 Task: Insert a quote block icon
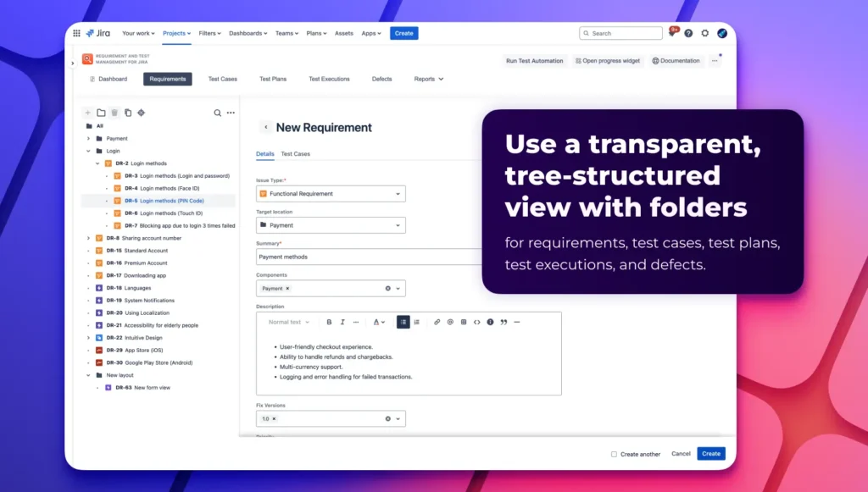point(504,322)
